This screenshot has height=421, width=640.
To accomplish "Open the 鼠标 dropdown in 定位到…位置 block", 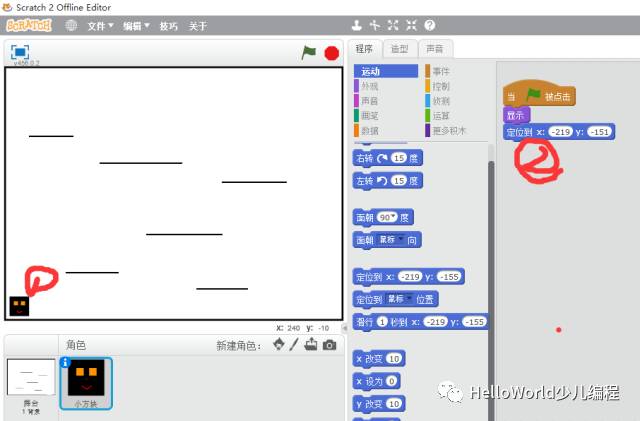I will tap(399, 299).
